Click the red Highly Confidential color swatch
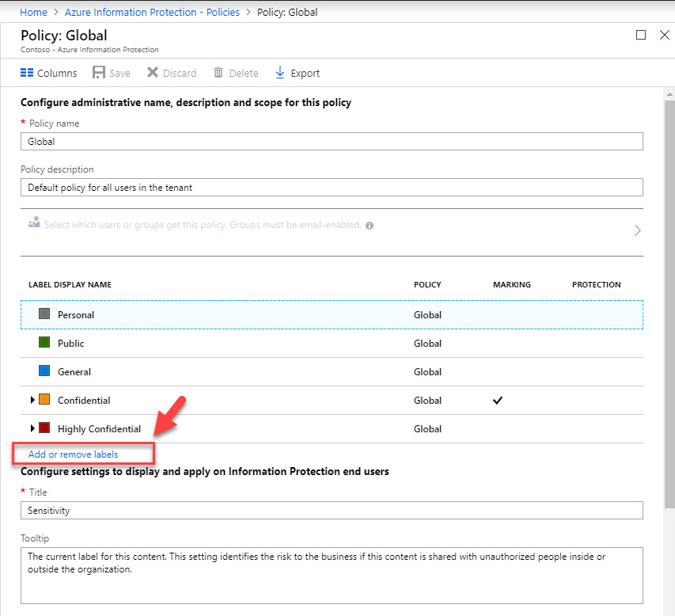Viewport: 675px width, 616px height. pos(44,428)
